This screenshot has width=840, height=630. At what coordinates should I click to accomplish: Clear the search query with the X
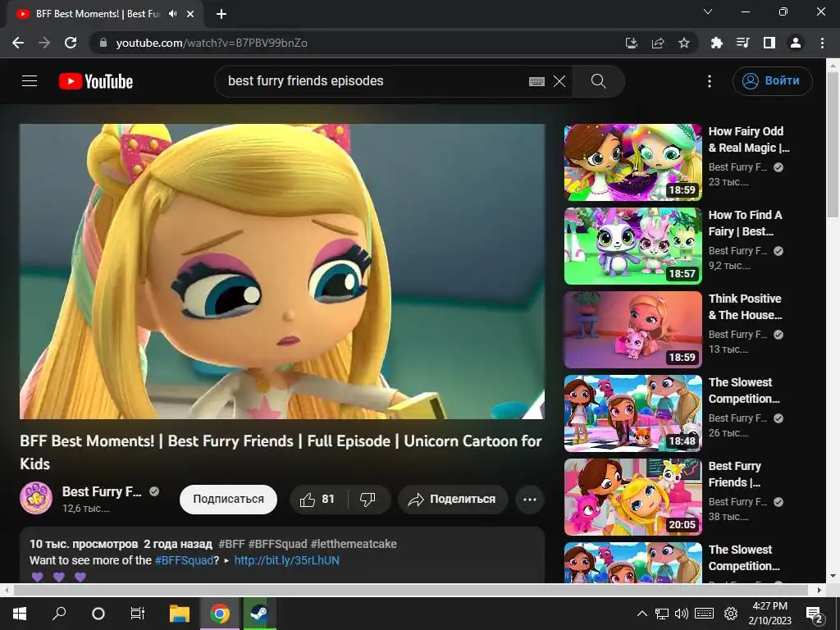coord(559,81)
